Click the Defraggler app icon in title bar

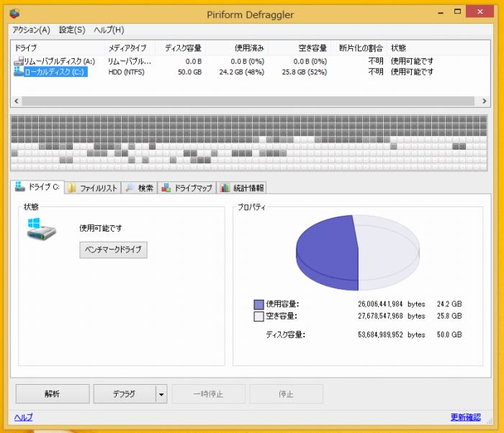point(15,13)
